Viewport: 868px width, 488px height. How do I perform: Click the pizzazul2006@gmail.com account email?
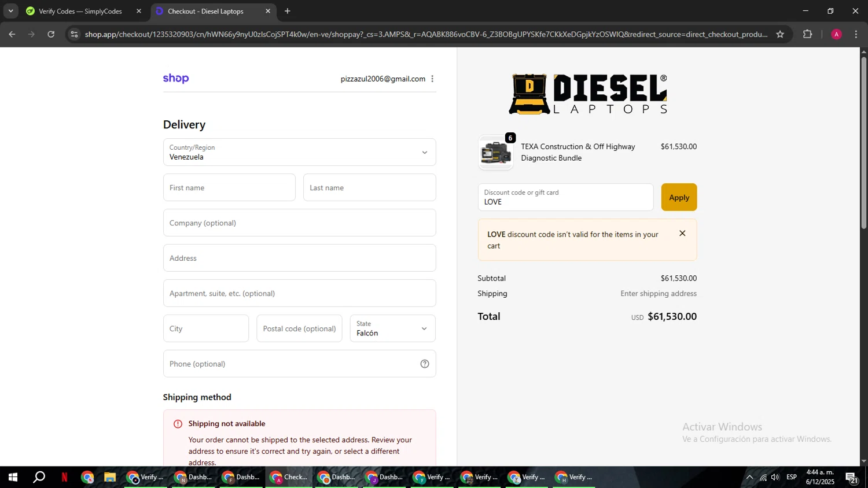[383, 79]
